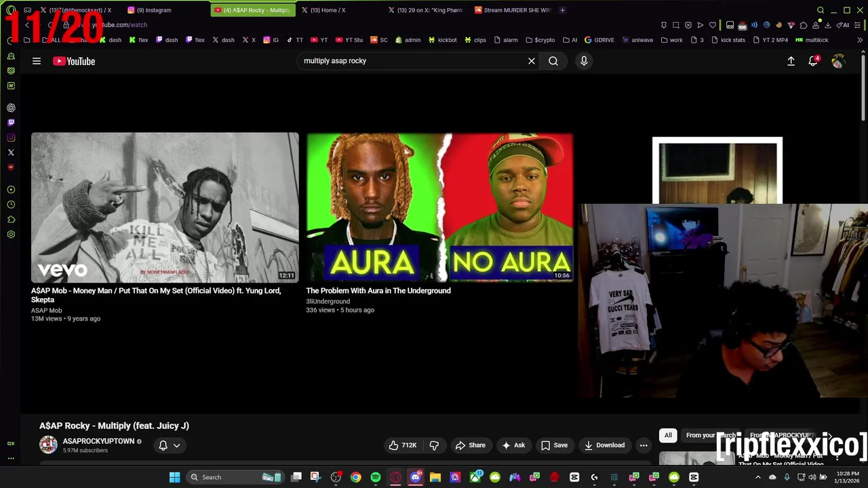
Task: Open the sidebar extensions cube icon
Action: click(x=11, y=220)
